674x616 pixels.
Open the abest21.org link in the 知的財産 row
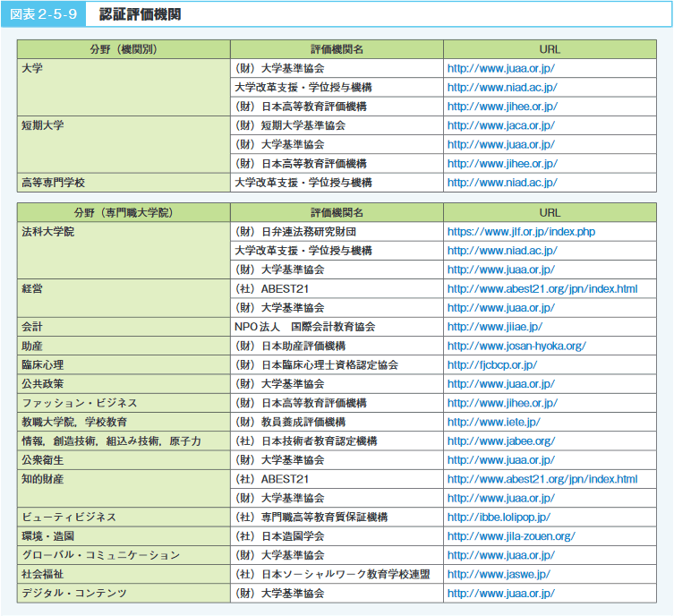point(542,479)
